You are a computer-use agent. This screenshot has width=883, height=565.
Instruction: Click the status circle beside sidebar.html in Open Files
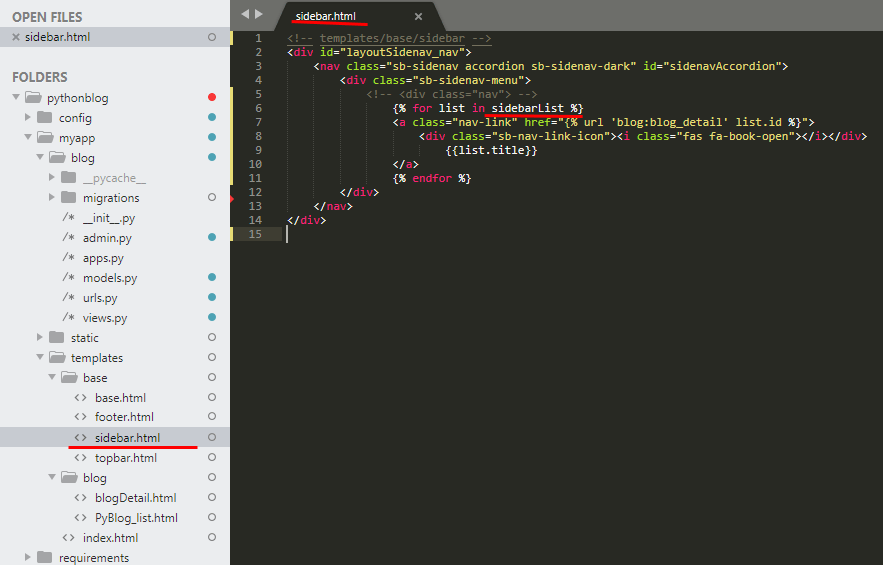pos(212,37)
